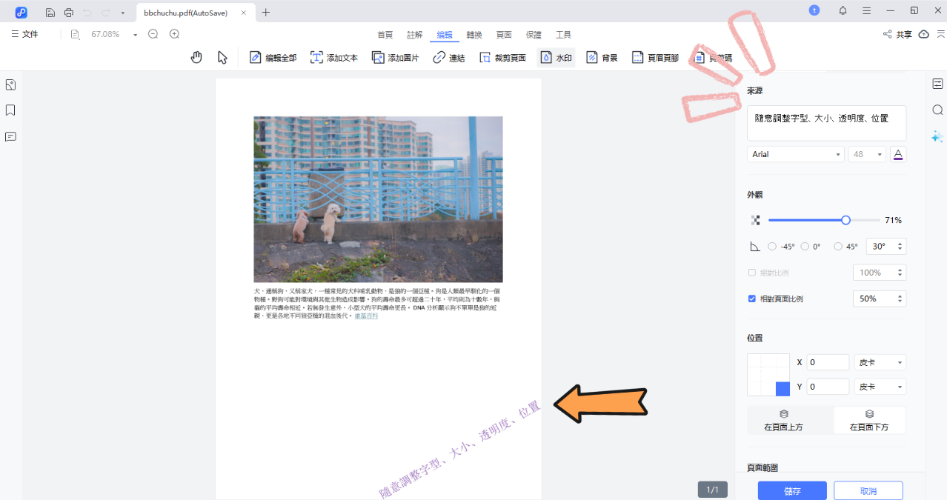Open the properties panel icon on right

(937, 84)
